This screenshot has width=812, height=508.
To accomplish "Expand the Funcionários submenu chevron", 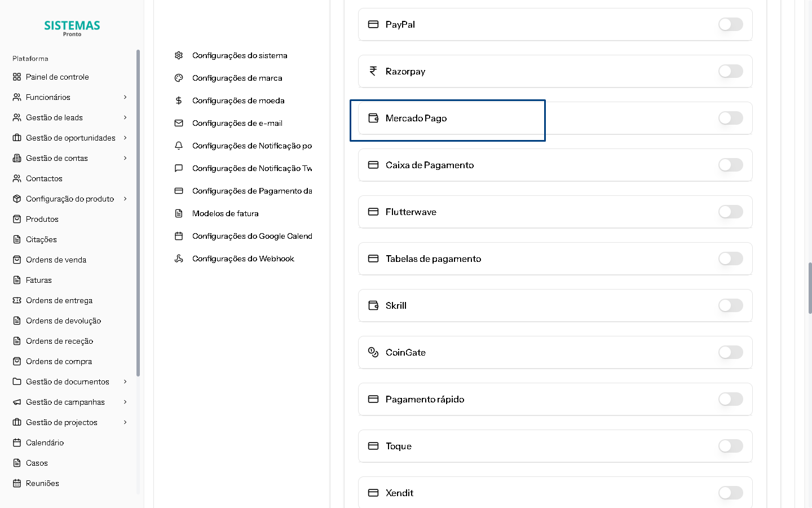I will 125,97.
